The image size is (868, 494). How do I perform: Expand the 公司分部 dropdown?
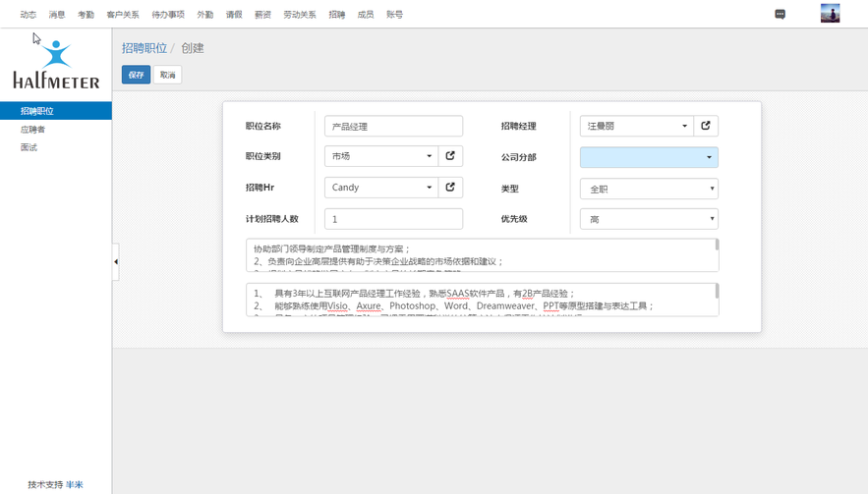click(649, 157)
